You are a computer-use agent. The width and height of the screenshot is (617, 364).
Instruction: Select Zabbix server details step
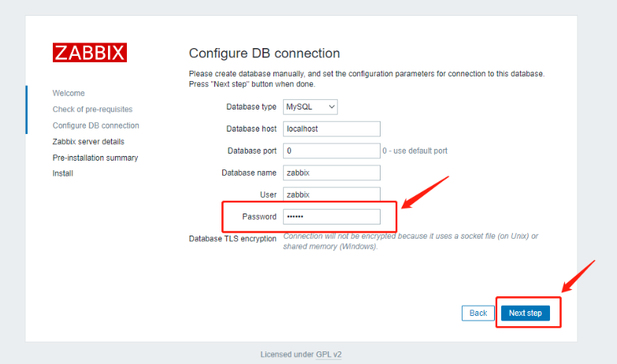tap(88, 142)
